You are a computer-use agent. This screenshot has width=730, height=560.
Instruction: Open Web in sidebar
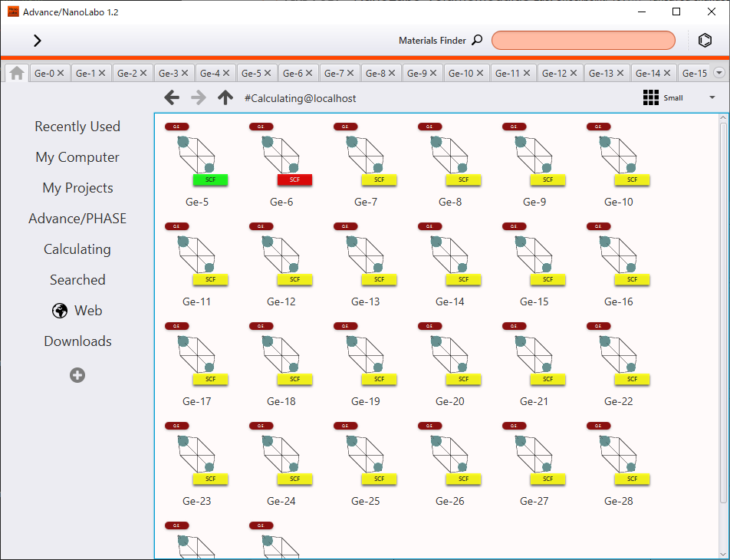(77, 310)
